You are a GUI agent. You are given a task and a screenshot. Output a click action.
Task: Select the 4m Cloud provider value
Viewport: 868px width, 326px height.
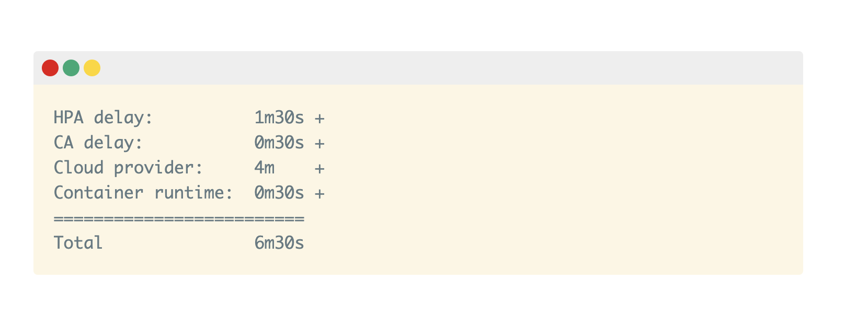click(264, 168)
